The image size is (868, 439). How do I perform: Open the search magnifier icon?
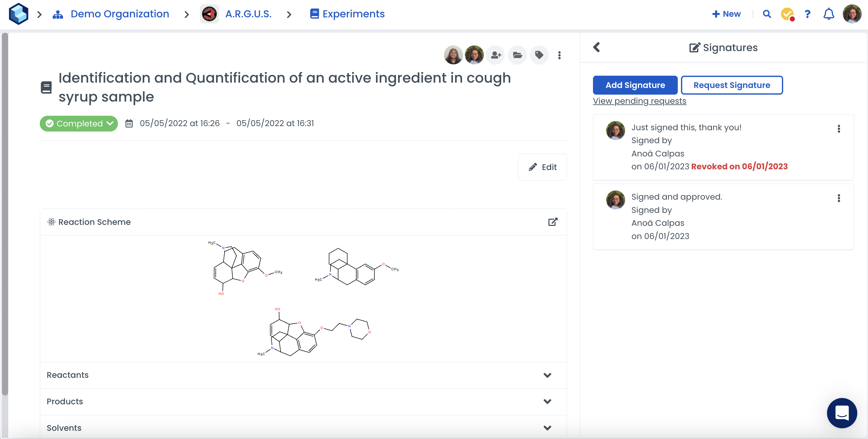pos(766,14)
